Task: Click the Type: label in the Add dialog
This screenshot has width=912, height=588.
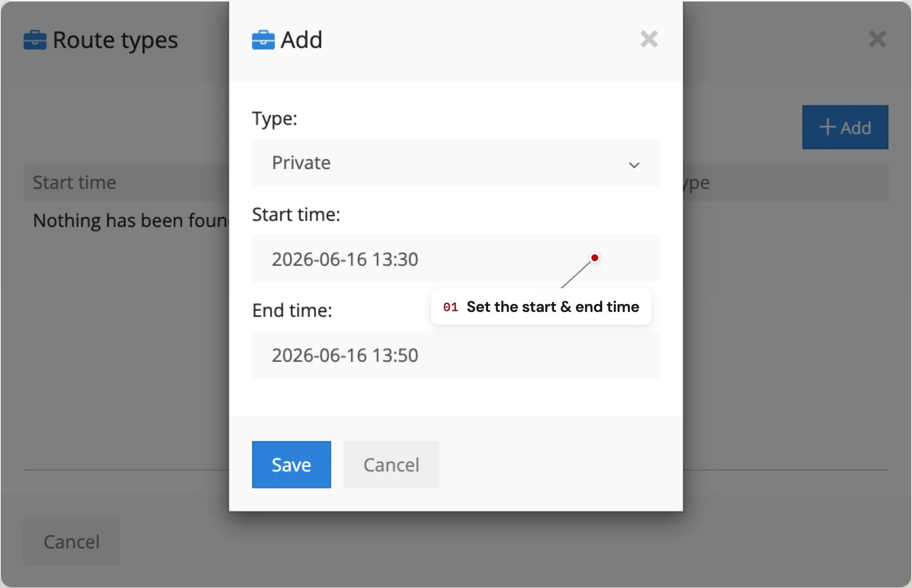Action: 275,119
